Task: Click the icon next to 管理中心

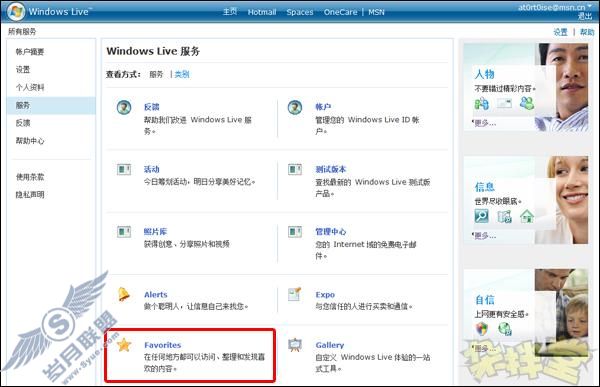Action: (x=295, y=231)
